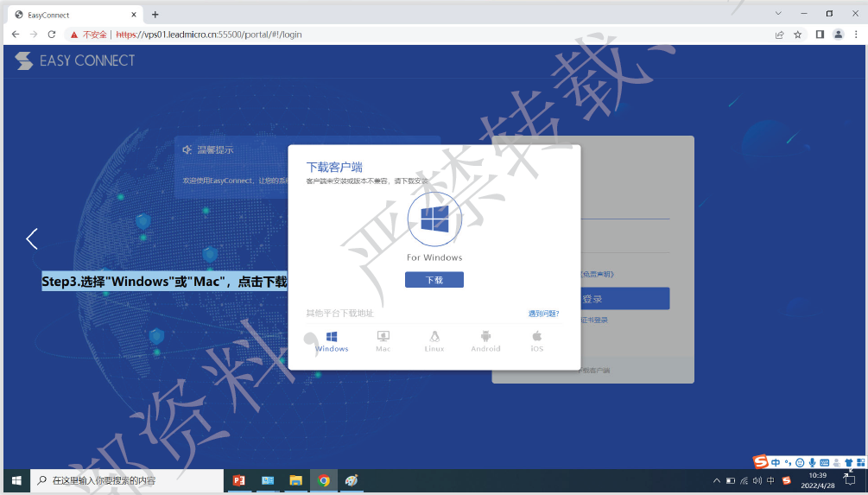Open a new tab with the plus button
This screenshot has width=868, height=495.
pyautogui.click(x=155, y=15)
